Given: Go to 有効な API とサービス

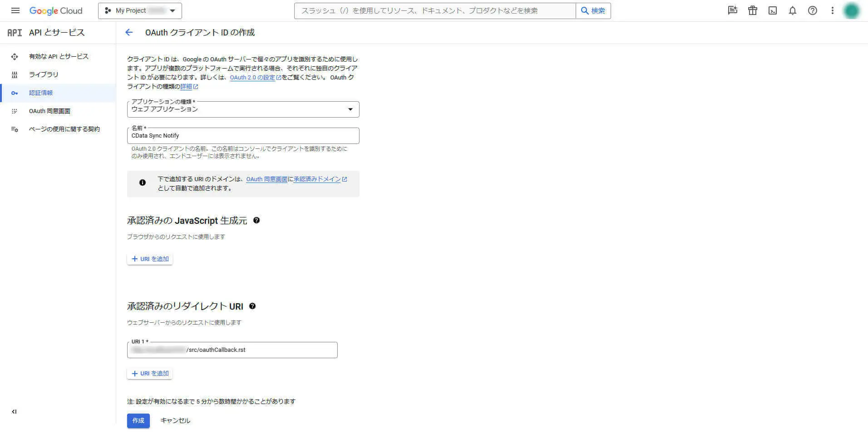Looking at the screenshot, I should pos(59,56).
